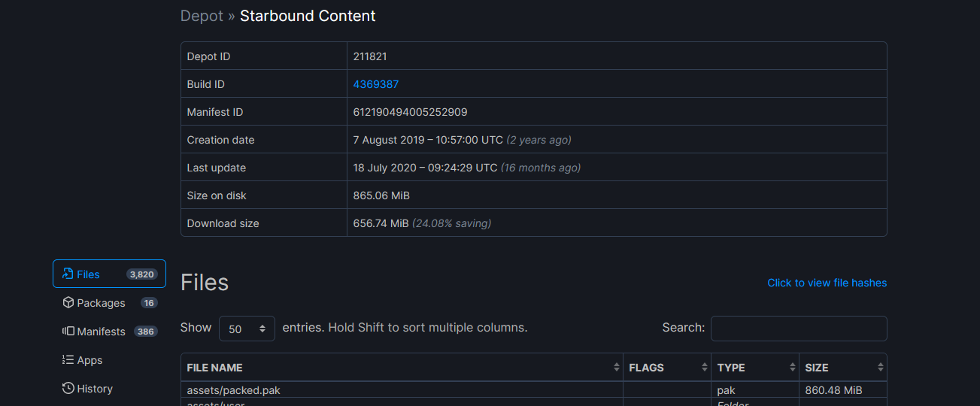Open the History sidebar tab
Viewport: 980px width, 406px height.
pyautogui.click(x=109, y=389)
